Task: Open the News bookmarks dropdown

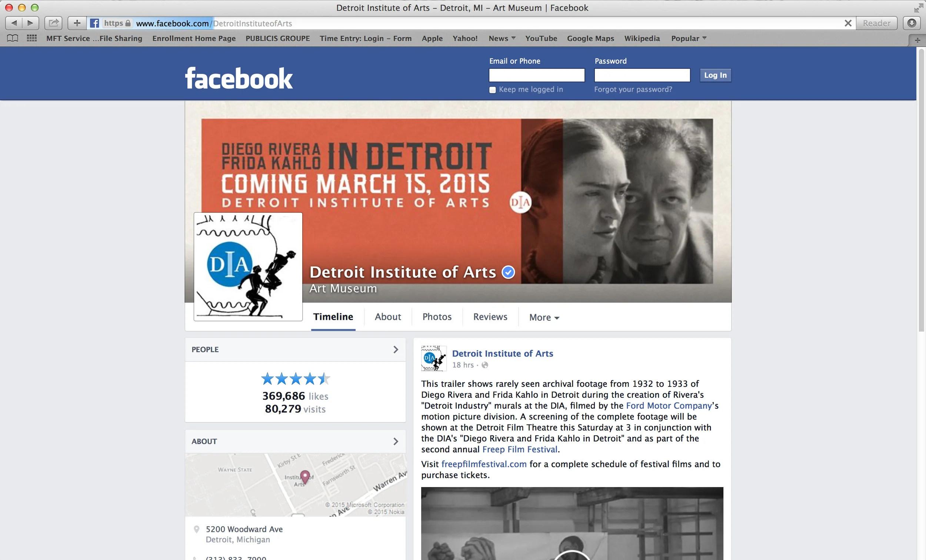Action: (502, 38)
